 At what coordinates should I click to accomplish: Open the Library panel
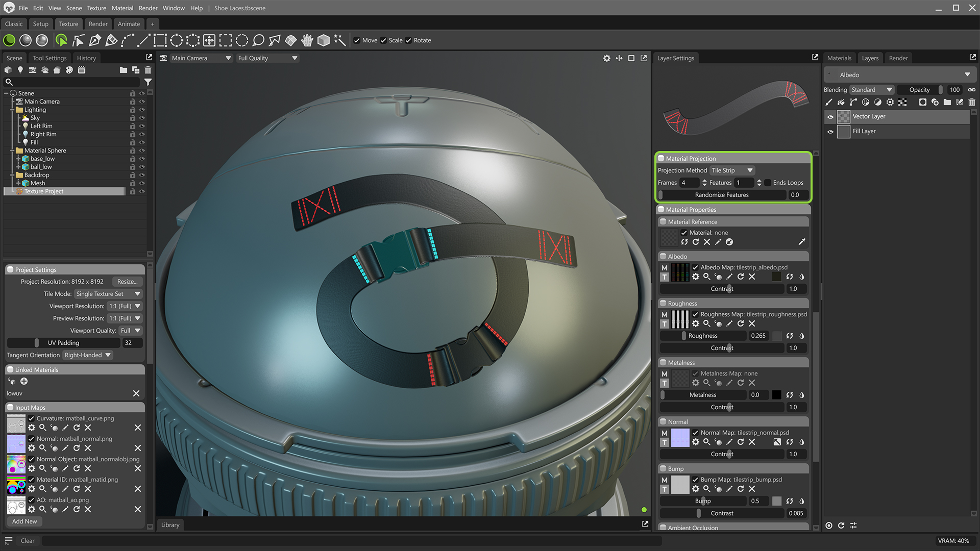[170, 525]
